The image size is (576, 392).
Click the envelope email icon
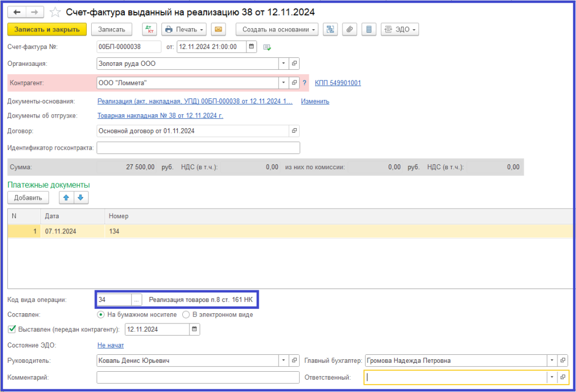218,29
